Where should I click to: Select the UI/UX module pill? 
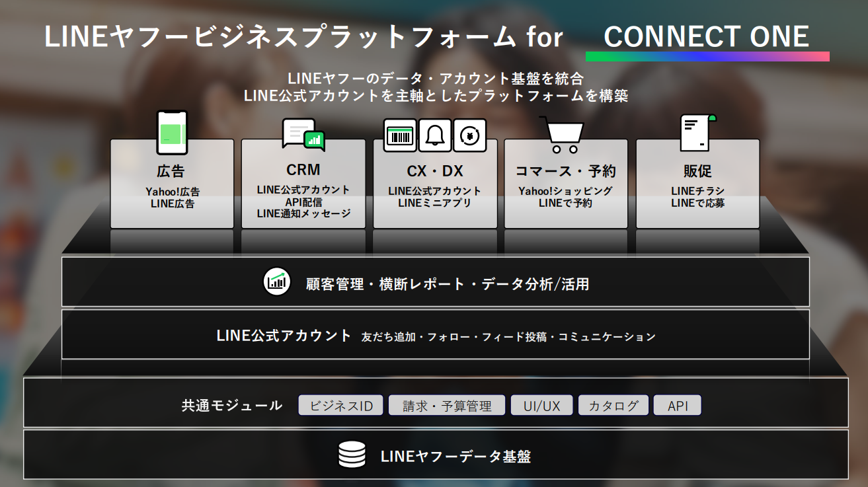[541, 405]
